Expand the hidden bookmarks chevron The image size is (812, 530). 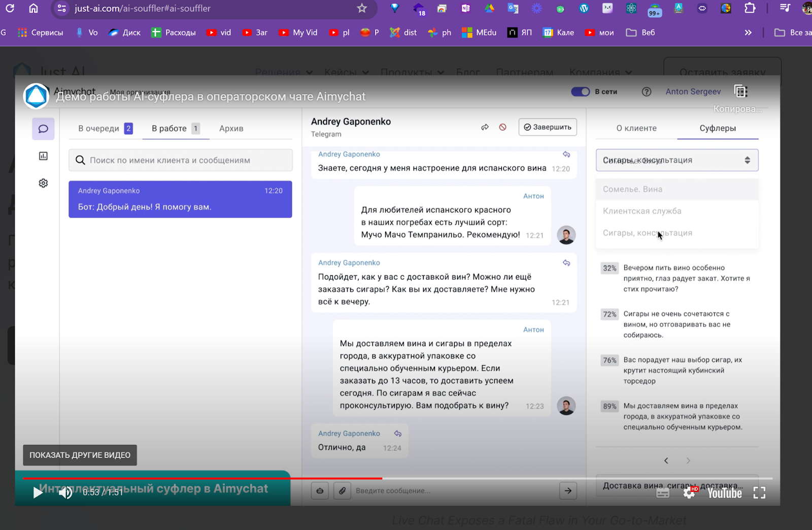click(x=748, y=32)
